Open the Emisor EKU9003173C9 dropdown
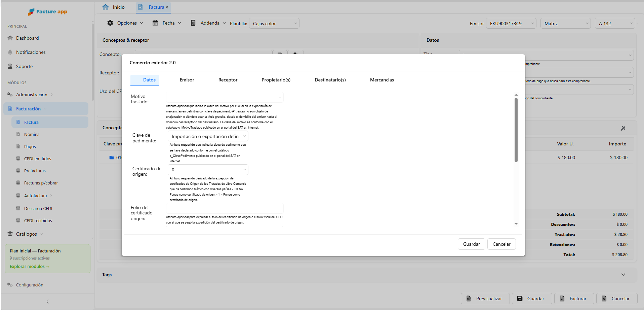Screen dimensions: 644x310 [511, 24]
